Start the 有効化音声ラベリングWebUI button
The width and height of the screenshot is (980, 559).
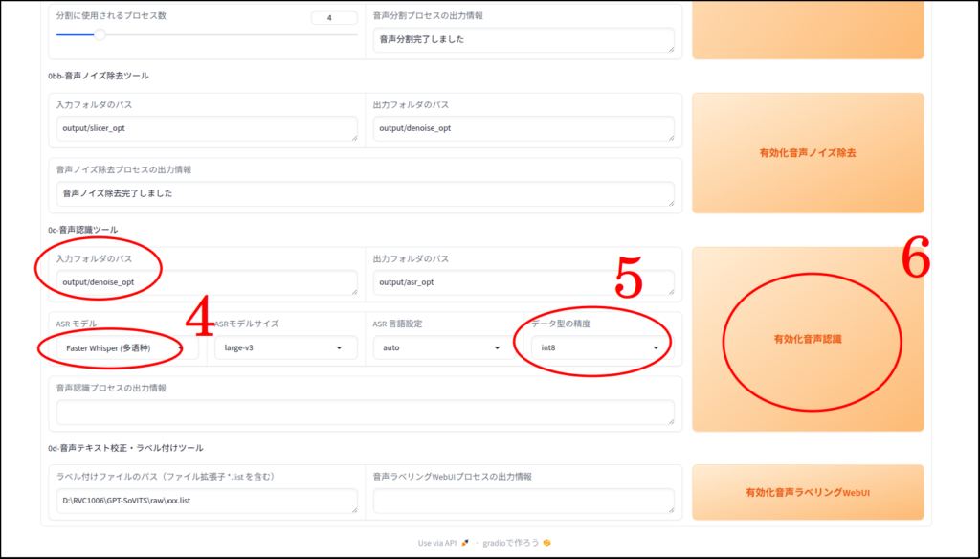click(807, 493)
